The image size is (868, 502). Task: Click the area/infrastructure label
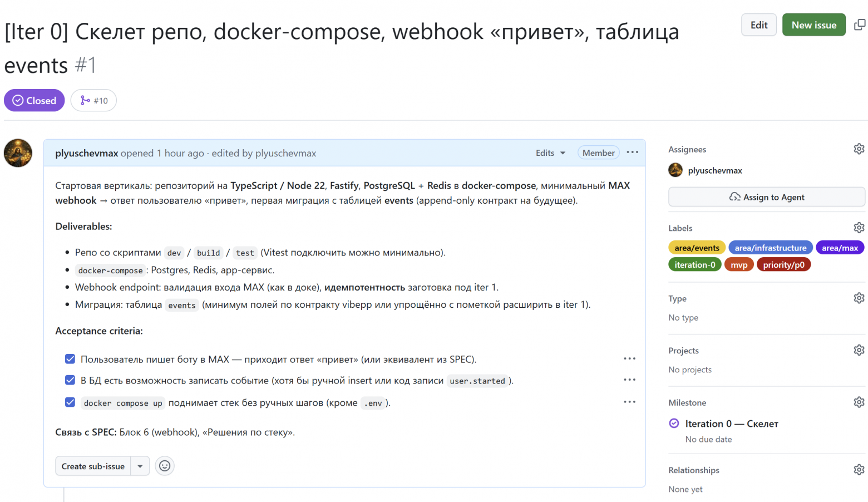(770, 248)
